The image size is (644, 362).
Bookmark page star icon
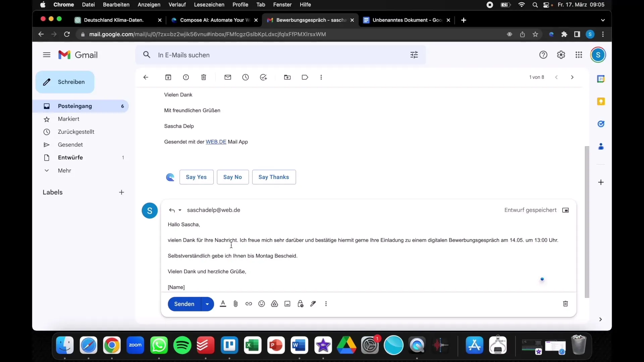tap(535, 35)
